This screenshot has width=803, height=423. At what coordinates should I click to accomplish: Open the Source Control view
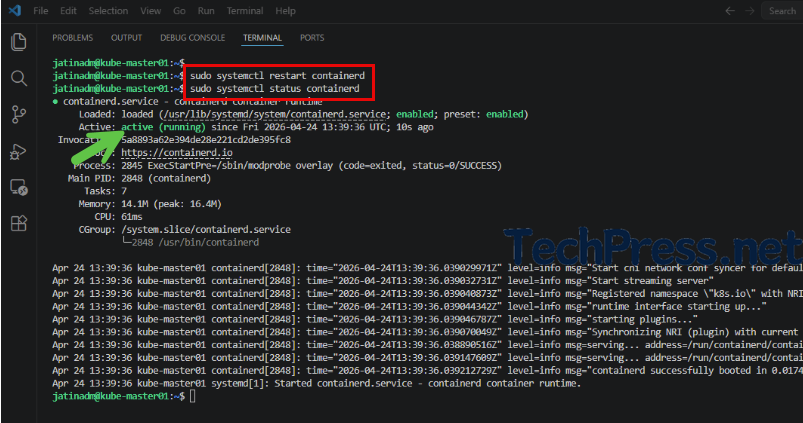[x=19, y=114]
